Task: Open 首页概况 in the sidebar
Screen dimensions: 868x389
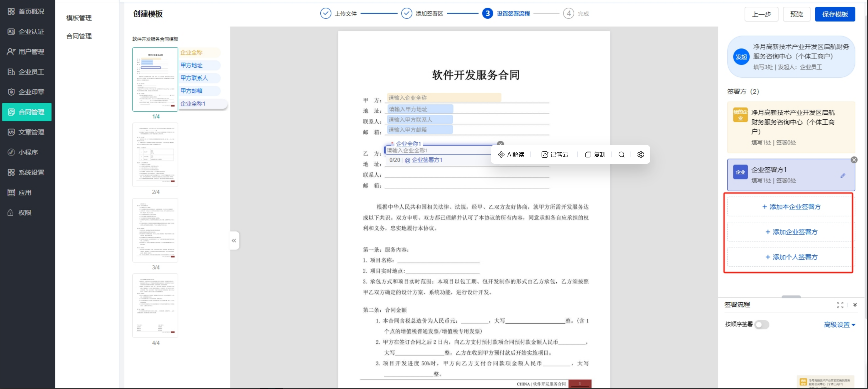Action: click(x=26, y=11)
